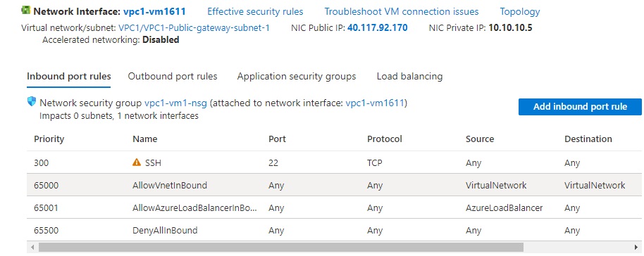The width and height of the screenshot is (644, 256).
Task: Sort by Priority column header
Action: tap(49, 139)
